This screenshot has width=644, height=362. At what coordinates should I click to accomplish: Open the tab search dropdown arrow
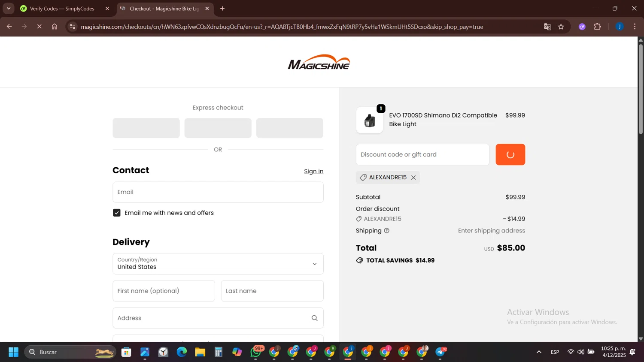tap(9, 9)
